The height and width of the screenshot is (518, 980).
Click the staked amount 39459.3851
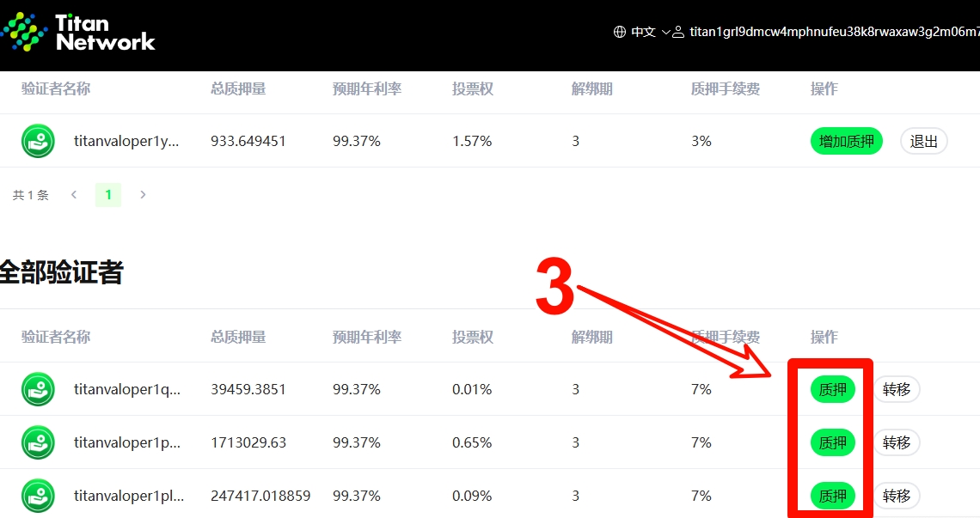(x=248, y=389)
